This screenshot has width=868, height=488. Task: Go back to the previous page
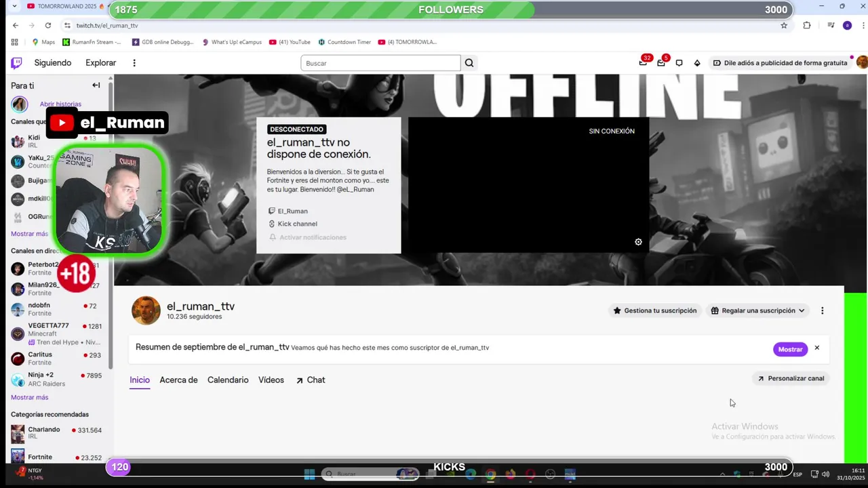tap(16, 26)
